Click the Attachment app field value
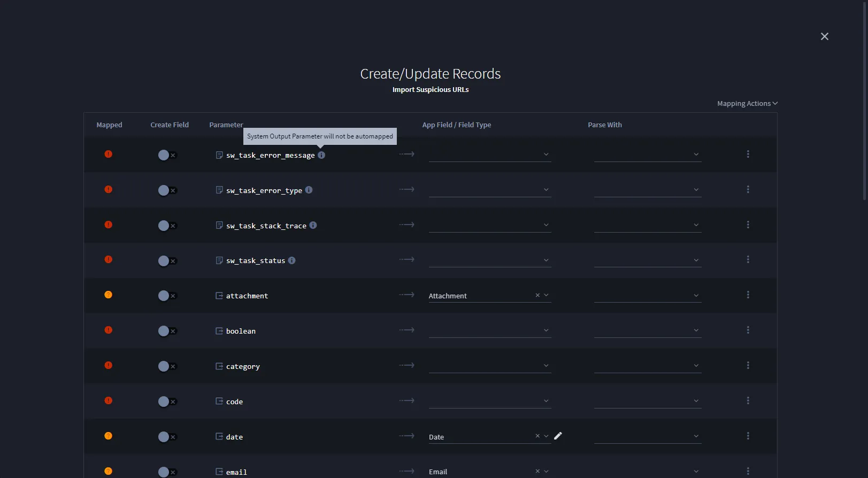The image size is (868, 478). (448, 296)
